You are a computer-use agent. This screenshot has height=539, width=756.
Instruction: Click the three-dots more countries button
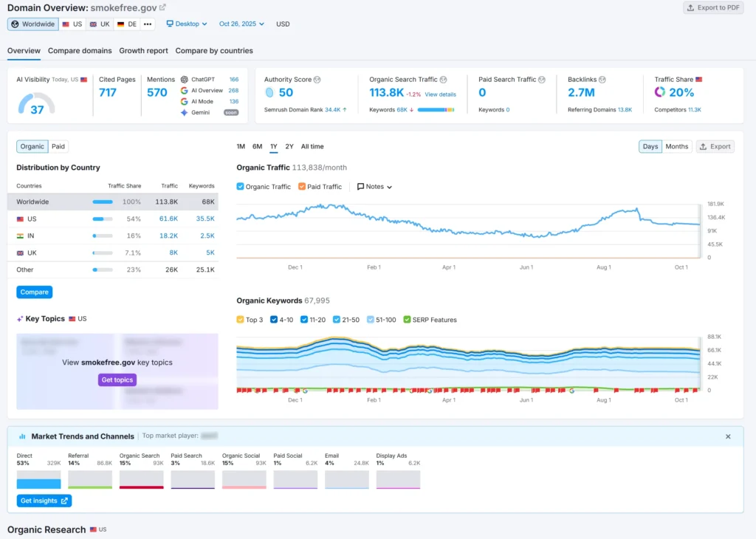(x=148, y=24)
